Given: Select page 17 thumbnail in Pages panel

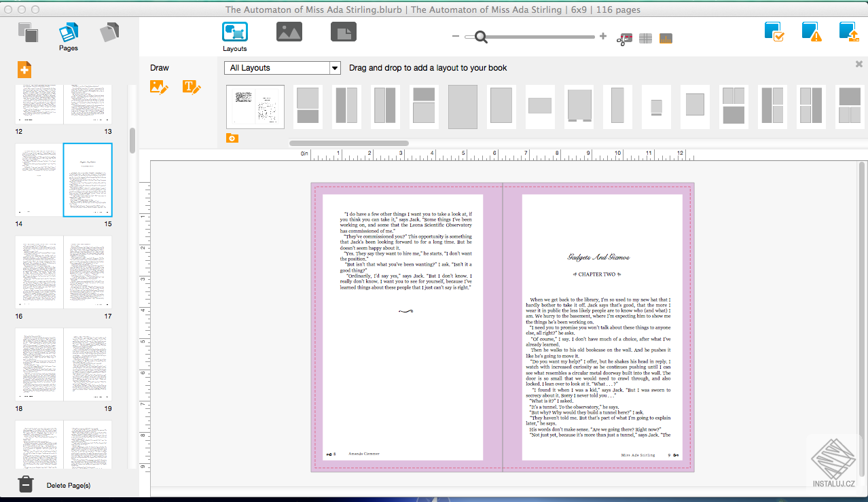Looking at the screenshot, I should (x=88, y=272).
